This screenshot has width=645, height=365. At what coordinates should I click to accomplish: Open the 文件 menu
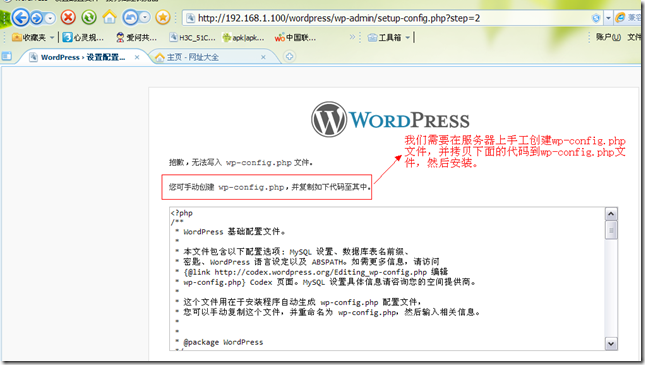[634, 37]
